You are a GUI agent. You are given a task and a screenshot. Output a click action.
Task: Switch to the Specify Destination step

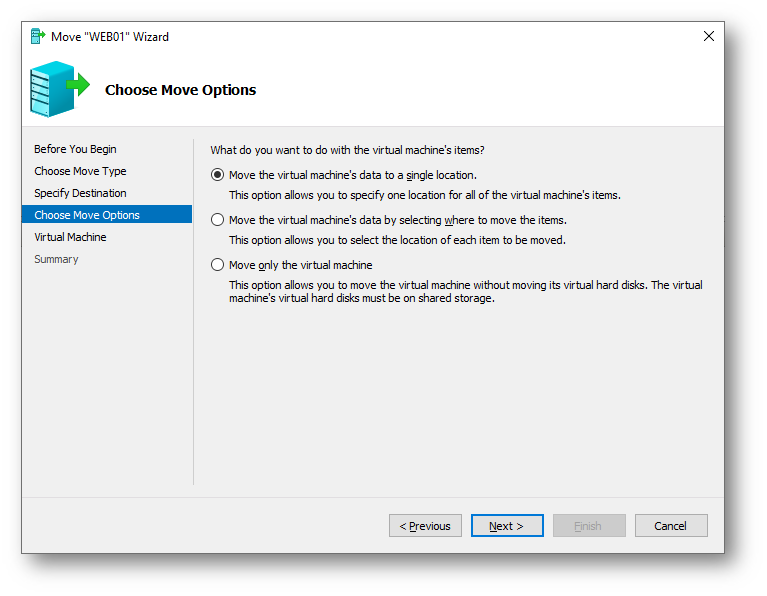(80, 193)
